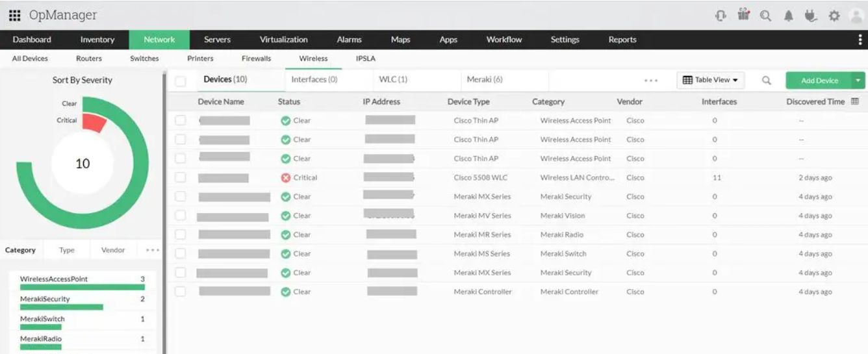Open the gift box what's-new icon
This screenshot has height=354, width=868.
tap(743, 15)
